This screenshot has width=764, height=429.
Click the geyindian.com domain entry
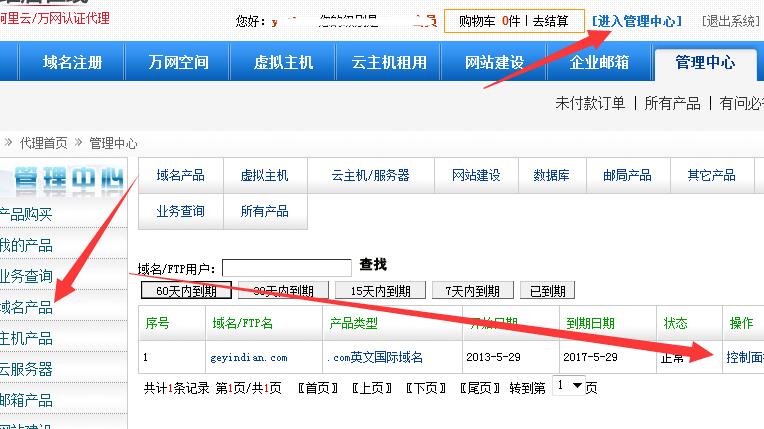[250, 357]
